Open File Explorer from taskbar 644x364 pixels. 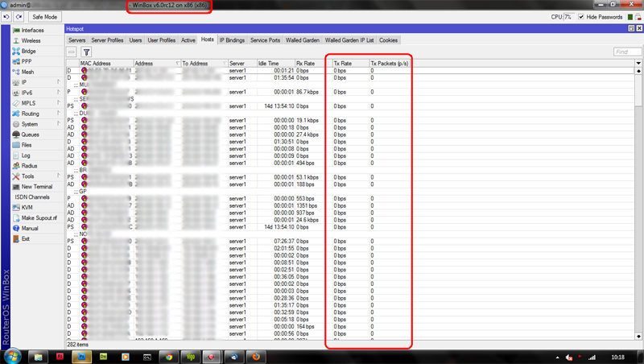(38, 357)
